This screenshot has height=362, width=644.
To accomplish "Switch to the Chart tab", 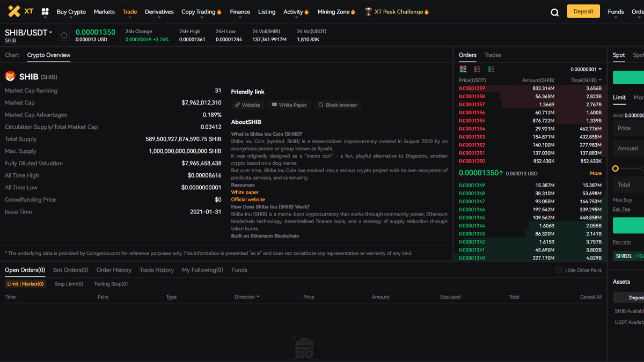I will (x=12, y=55).
